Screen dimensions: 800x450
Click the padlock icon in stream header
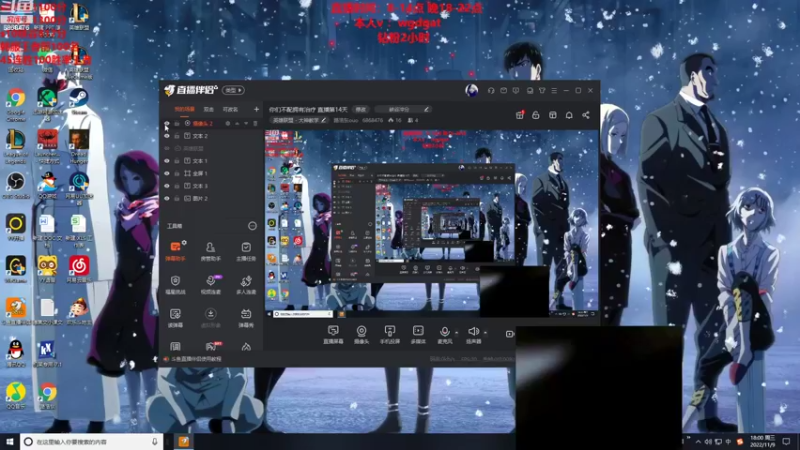click(x=536, y=115)
